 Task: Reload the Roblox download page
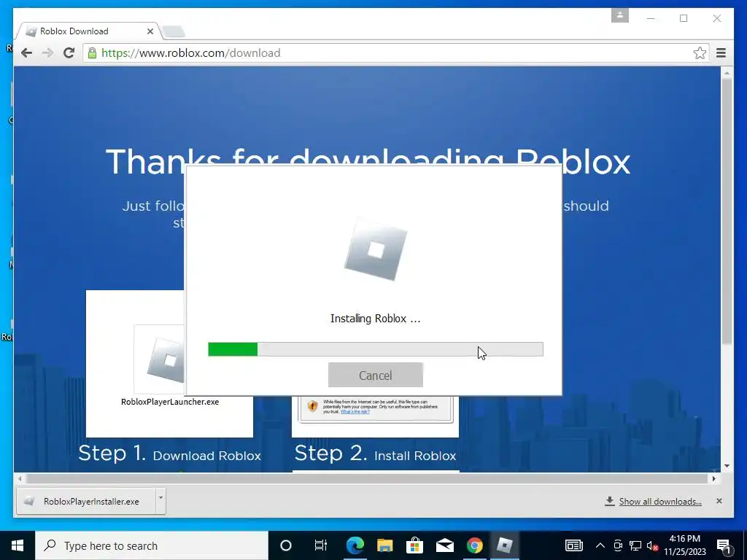(x=69, y=52)
